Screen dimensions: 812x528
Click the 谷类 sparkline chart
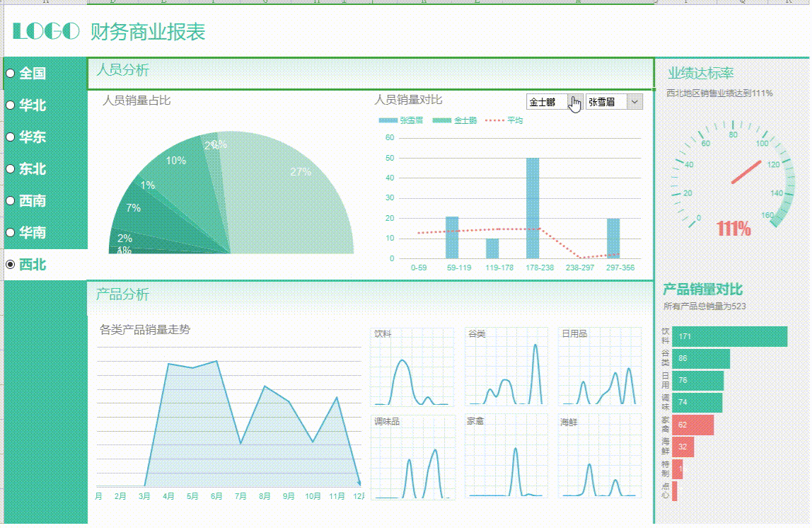[x=505, y=366]
